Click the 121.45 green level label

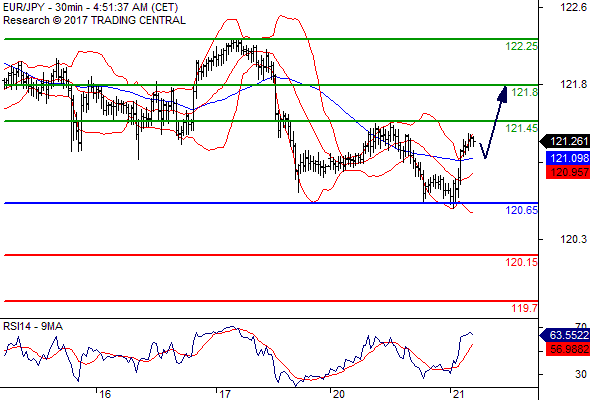click(x=522, y=128)
